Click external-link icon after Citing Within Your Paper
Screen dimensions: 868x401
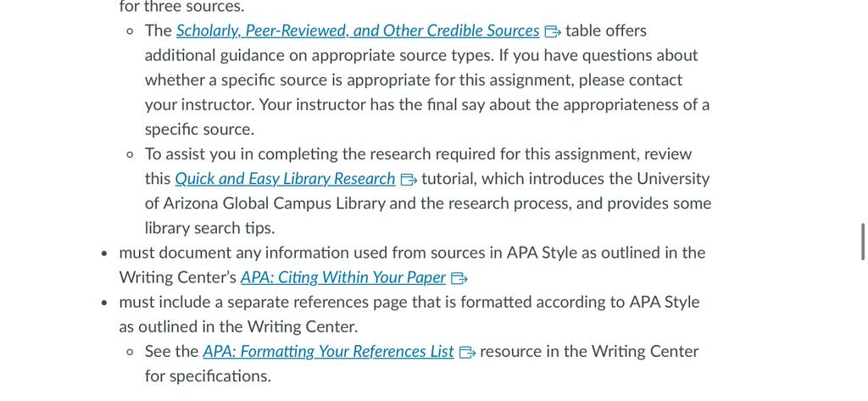[459, 279]
